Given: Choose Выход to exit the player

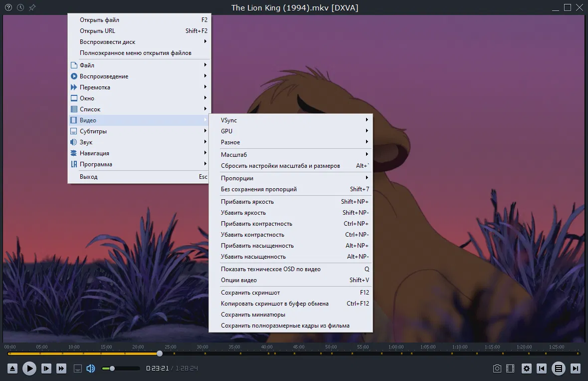Looking at the screenshot, I should point(139,176).
